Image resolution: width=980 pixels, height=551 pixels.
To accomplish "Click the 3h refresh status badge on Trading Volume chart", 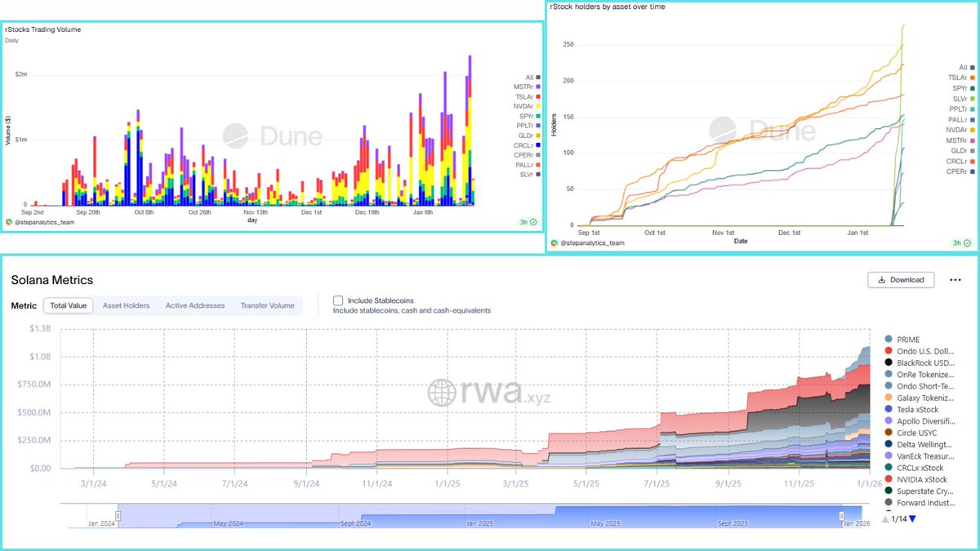I will coord(528,221).
